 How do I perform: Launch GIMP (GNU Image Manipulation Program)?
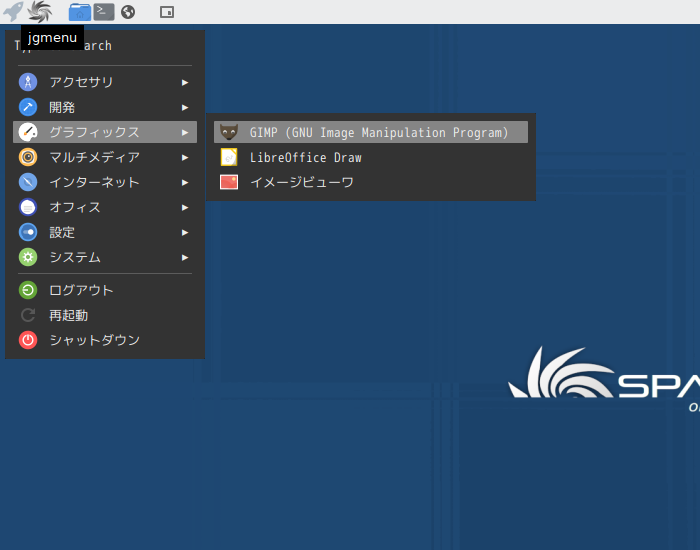pyautogui.click(x=371, y=132)
